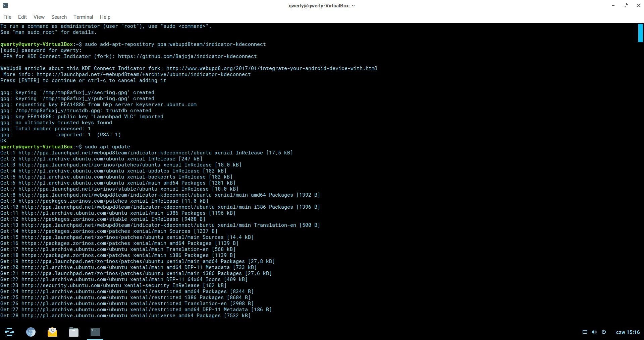This screenshot has width=644, height=340.
Task: Click 'gpg: requesting key EEA14886' line
Action: point(98,105)
